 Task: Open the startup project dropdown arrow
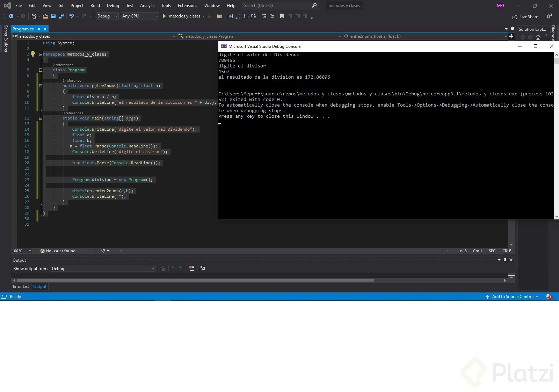pyautogui.click(x=203, y=16)
